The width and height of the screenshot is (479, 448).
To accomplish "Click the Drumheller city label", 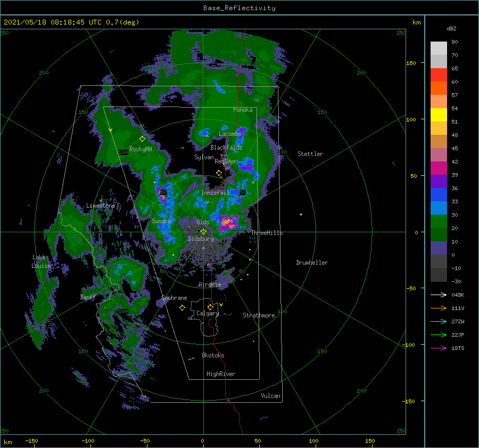I will [312, 263].
